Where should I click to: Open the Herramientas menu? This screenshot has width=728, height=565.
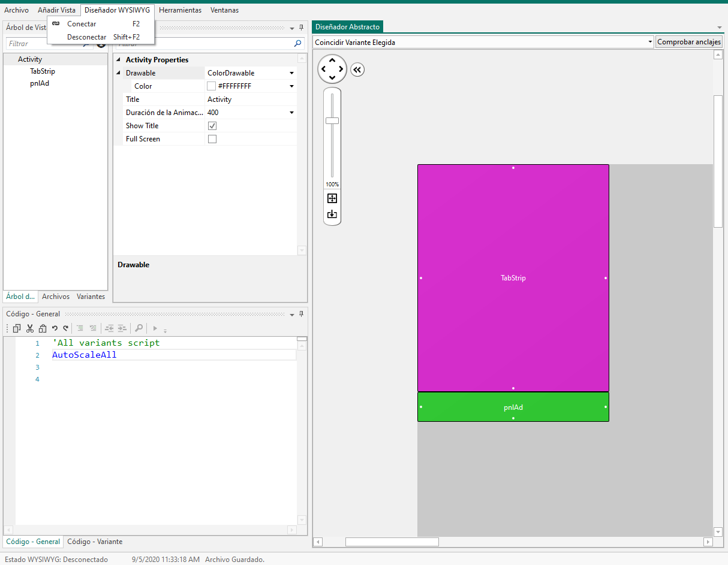click(180, 10)
